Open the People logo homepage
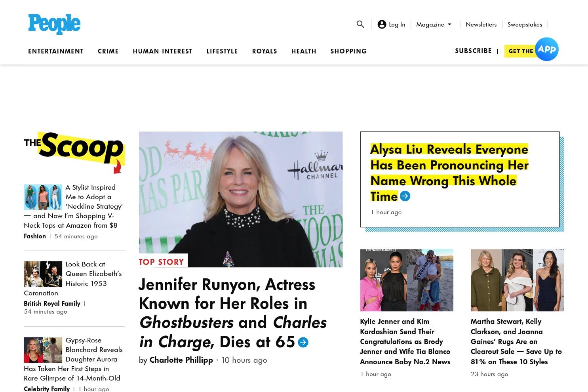Viewport: 588px width, 392px height. click(x=54, y=24)
